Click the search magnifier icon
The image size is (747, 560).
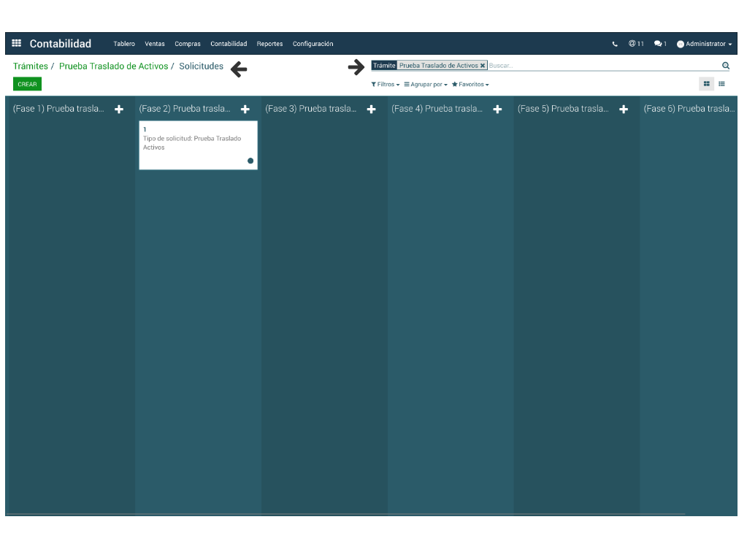point(725,66)
